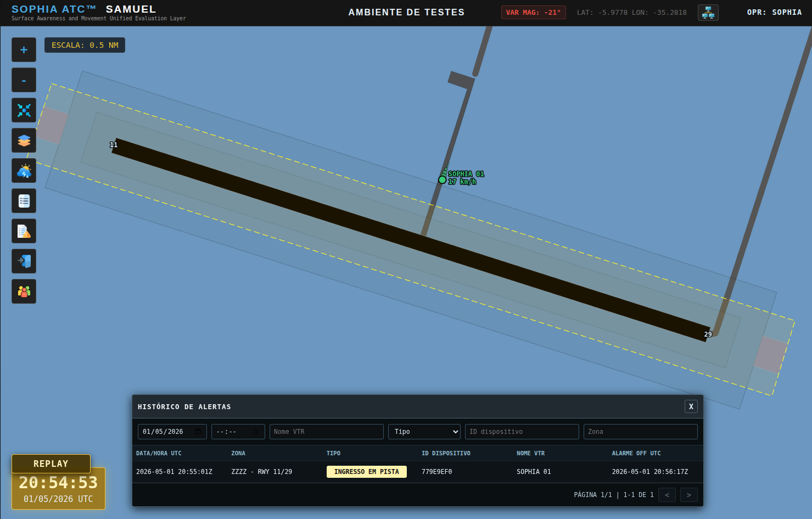Focus the Zona filter field
Screen dimensions: 812x519
(x=641, y=432)
